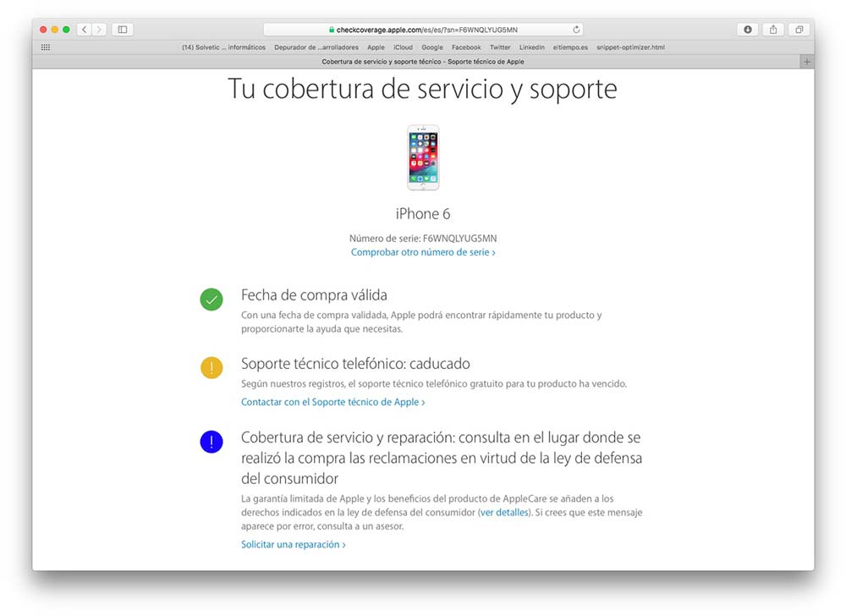Click the Fecha de compra válida heading
Screen dimensions: 846x616
coord(314,295)
